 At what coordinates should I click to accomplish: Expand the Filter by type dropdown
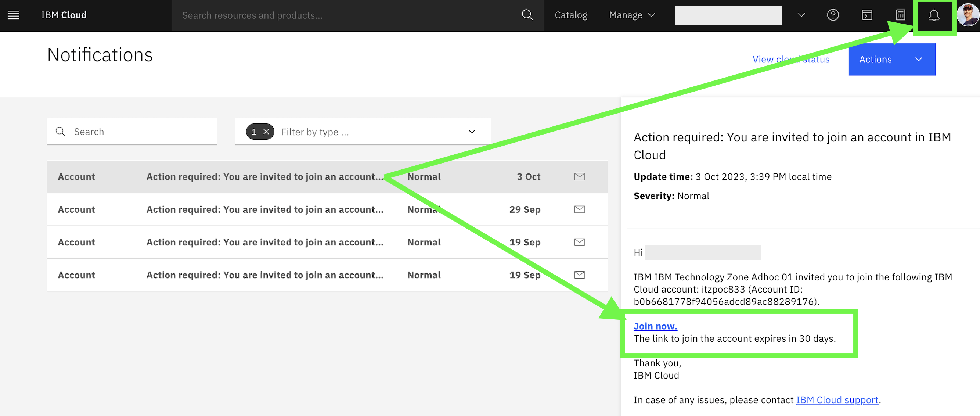471,132
